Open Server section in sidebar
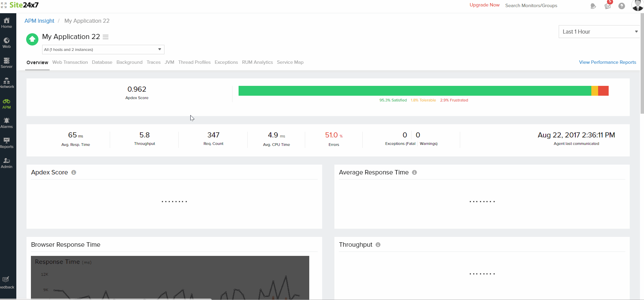 [x=6, y=63]
